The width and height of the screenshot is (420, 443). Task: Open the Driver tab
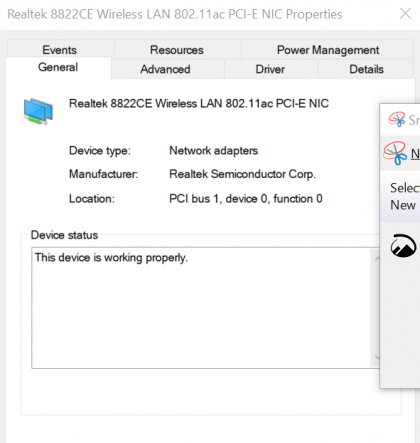270,69
